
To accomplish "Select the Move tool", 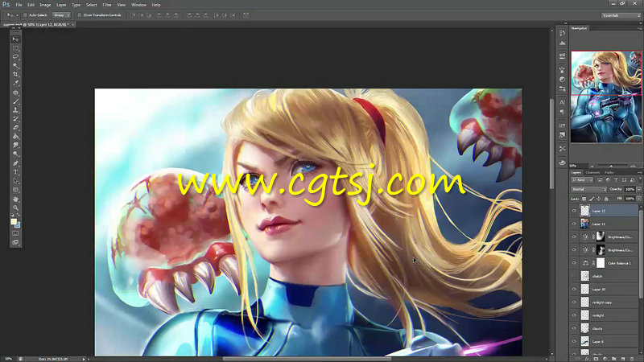I will [15, 39].
